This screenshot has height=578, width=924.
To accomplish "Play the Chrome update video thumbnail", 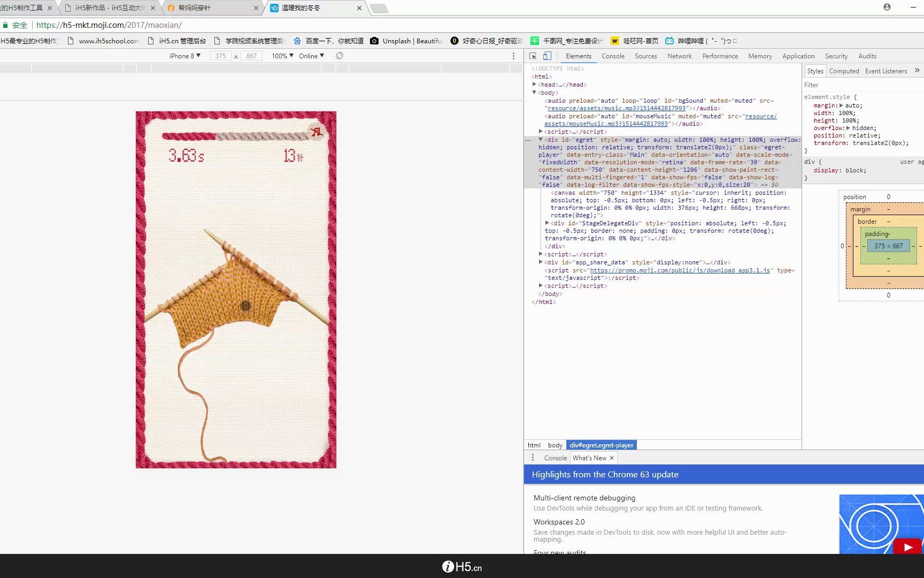I will [907, 546].
